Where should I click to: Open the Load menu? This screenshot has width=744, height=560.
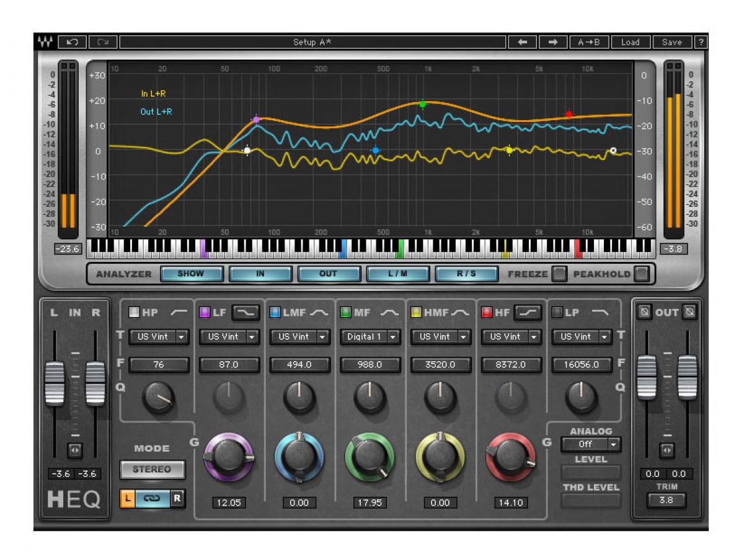[x=631, y=42]
